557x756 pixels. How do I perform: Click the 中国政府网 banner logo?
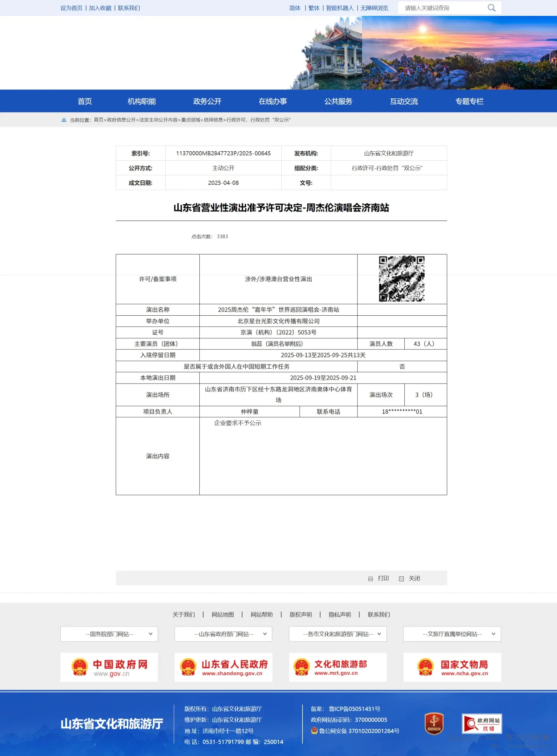[x=109, y=667]
